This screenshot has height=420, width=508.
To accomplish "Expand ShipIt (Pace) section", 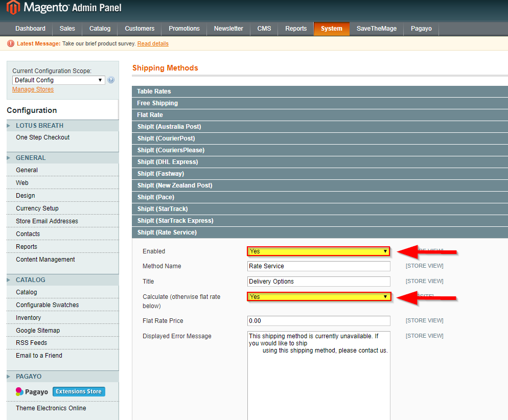I will pos(320,197).
